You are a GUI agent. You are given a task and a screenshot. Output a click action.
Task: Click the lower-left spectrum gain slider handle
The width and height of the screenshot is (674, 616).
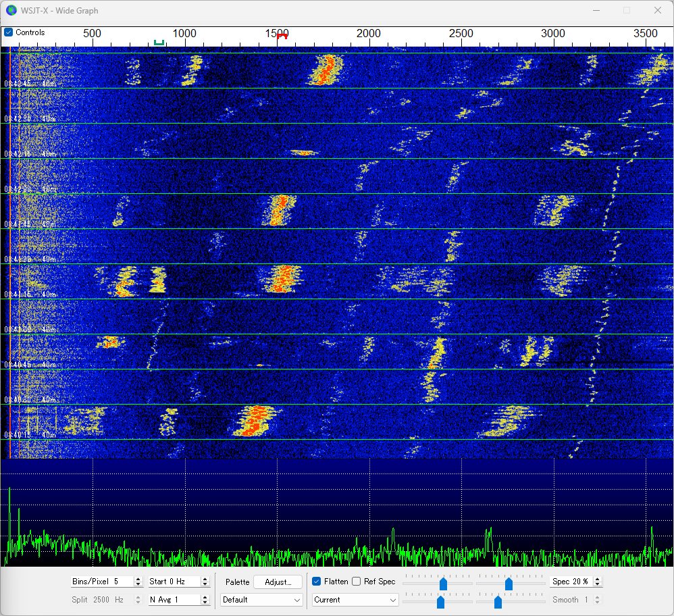tap(440, 601)
